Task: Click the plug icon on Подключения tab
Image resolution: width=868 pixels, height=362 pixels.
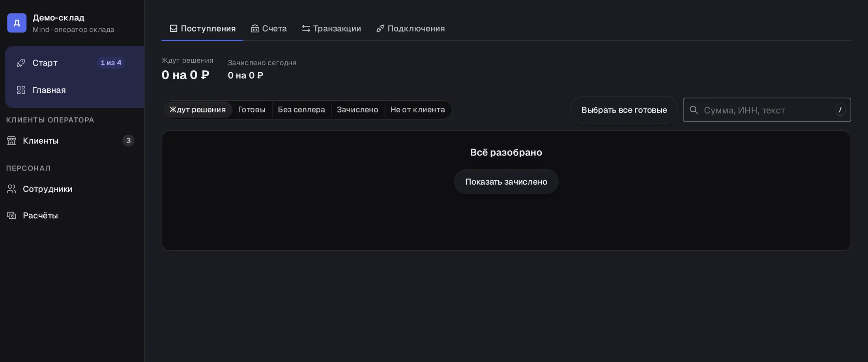Action: (x=380, y=28)
